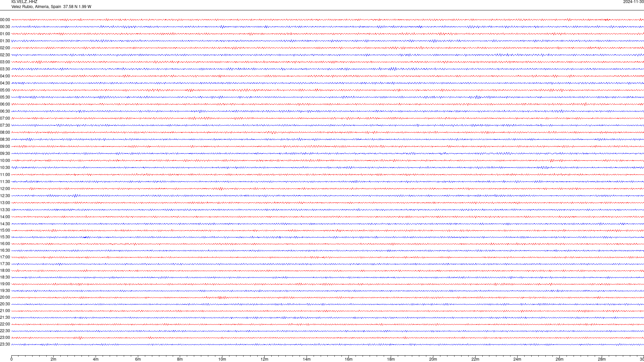Select the 08:00 trace label

coord(5,132)
